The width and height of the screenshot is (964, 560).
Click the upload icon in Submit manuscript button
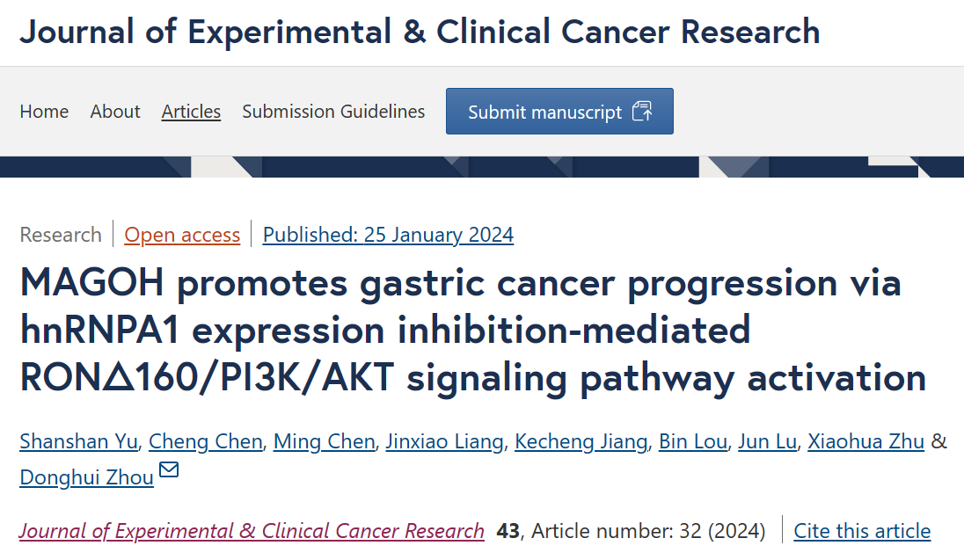tap(642, 112)
